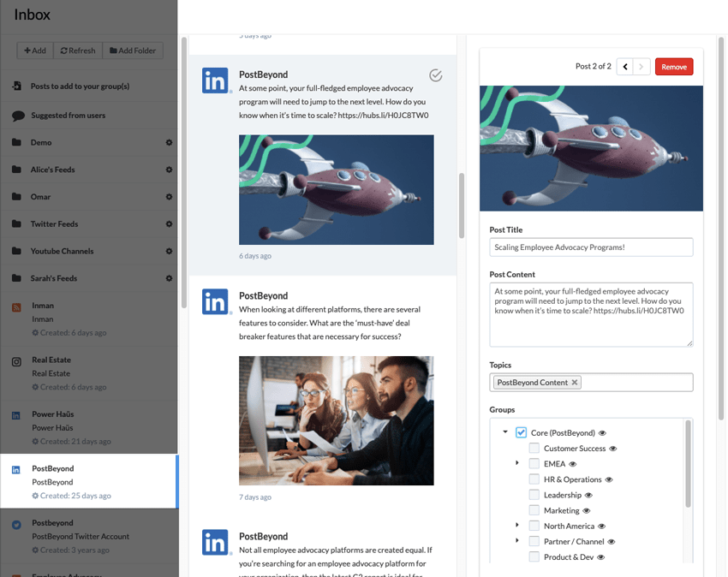
Task: Toggle visibility eye for Customer Success
Action: coord(613,449)
